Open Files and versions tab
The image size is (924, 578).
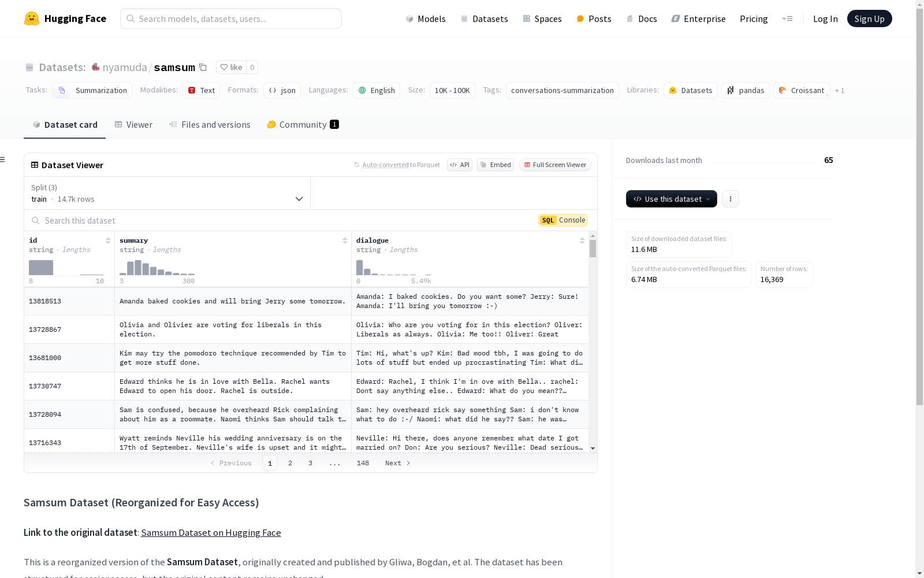pyautogui.click(x=210, y=124)
